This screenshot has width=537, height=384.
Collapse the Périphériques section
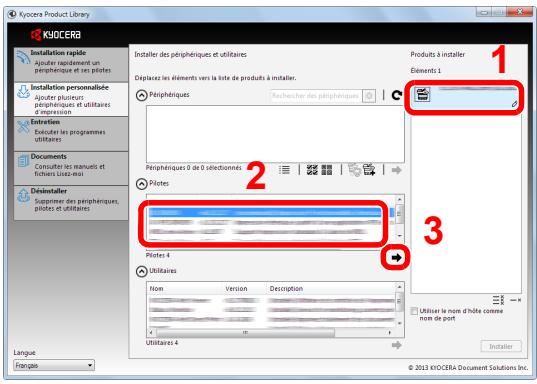point(141,96)
